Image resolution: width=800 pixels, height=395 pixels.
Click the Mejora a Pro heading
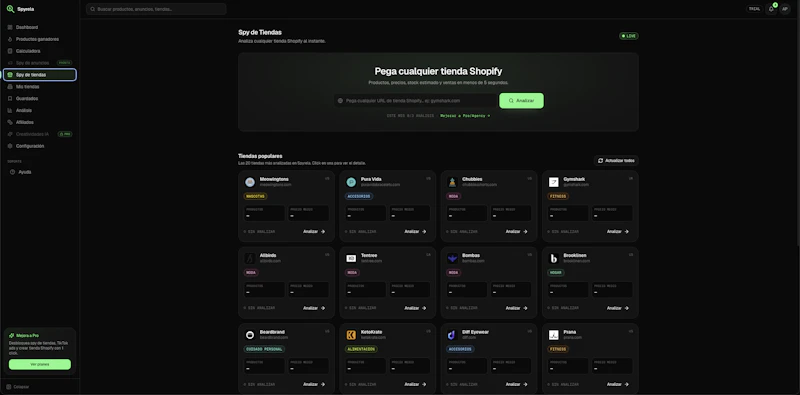[x=27, y=335]
